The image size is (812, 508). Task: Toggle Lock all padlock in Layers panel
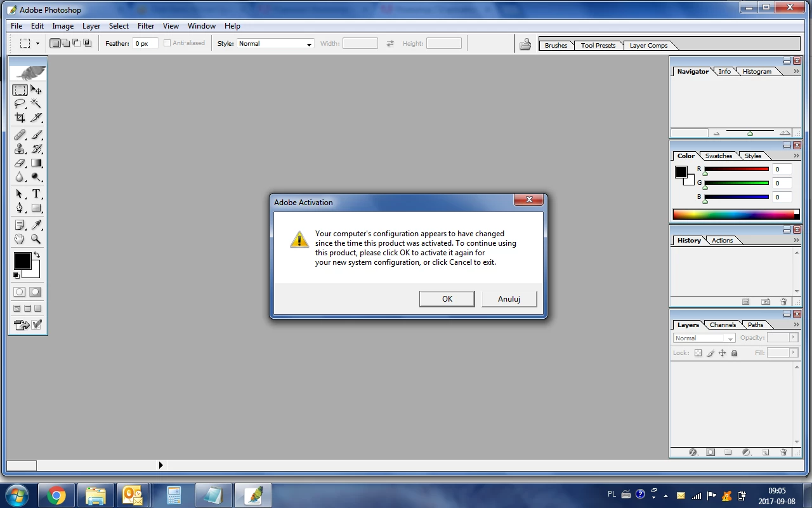point(734,353)
